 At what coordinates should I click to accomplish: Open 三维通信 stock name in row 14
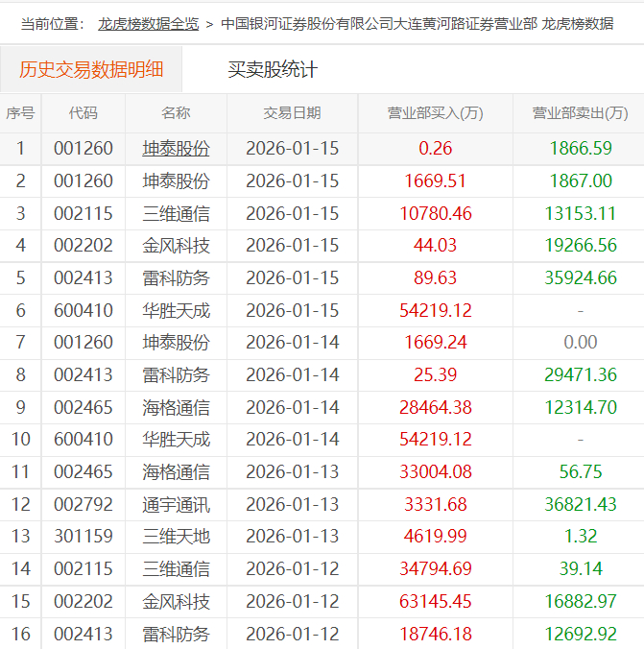[x=176, y=568]
